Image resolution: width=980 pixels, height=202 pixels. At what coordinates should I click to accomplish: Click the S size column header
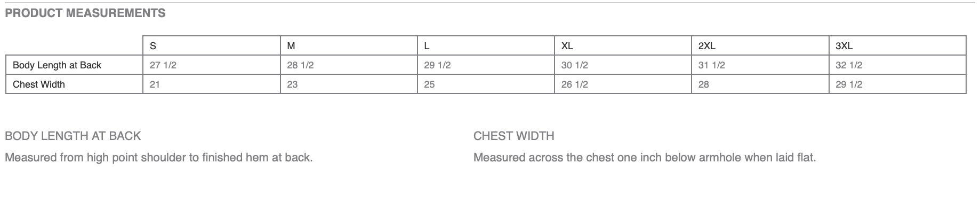tap(212, 46)
